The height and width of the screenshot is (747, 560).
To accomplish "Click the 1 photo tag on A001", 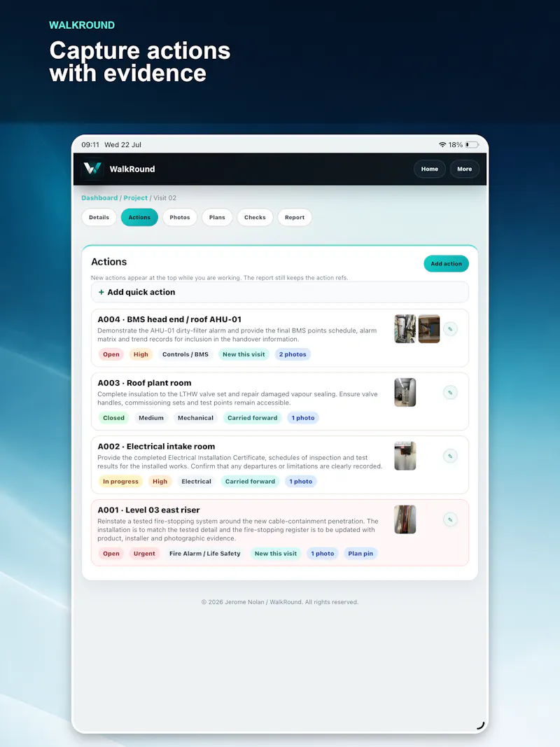I will (x=323, y=554).
